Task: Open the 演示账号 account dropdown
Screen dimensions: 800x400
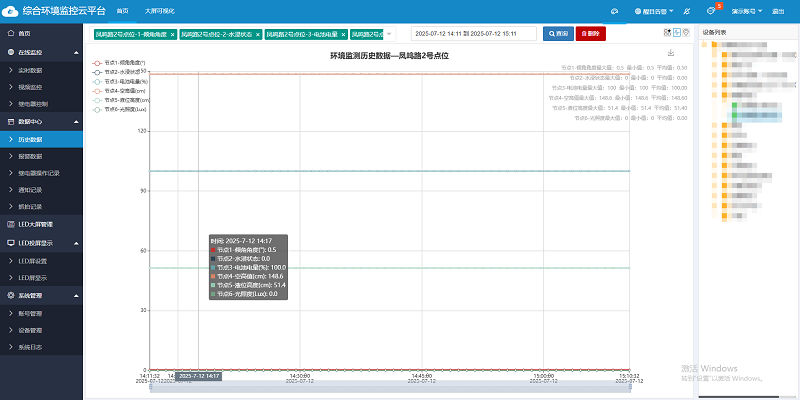Action: tap(745, 10)
